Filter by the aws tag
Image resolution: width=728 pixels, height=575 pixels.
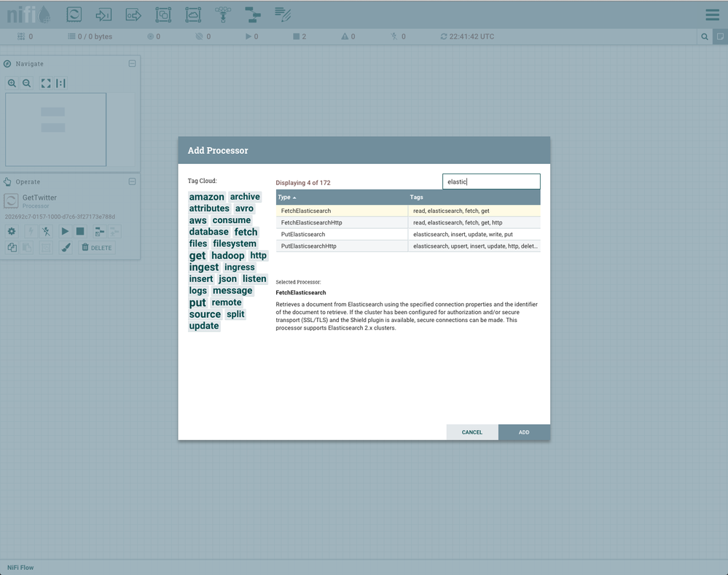197,221
